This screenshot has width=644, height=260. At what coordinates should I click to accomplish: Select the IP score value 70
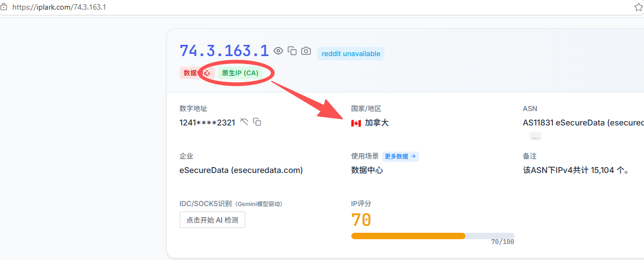click(x=361, y=220)
